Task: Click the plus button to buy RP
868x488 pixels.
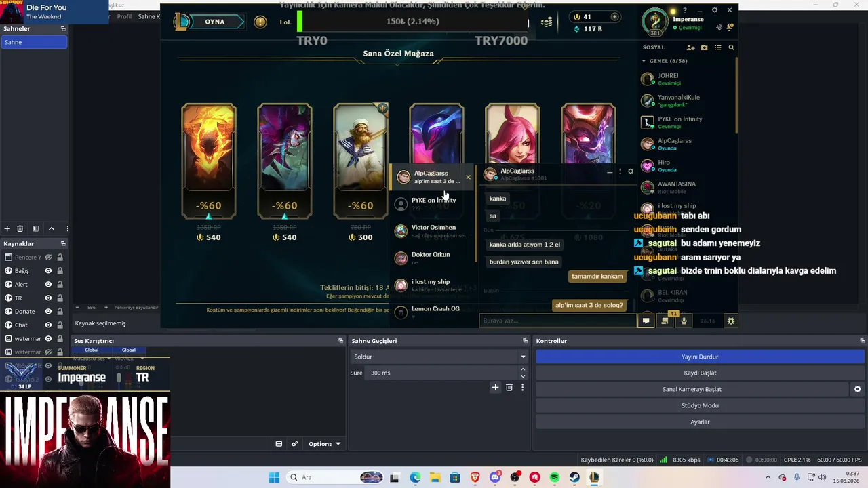Action: [614, 17]
